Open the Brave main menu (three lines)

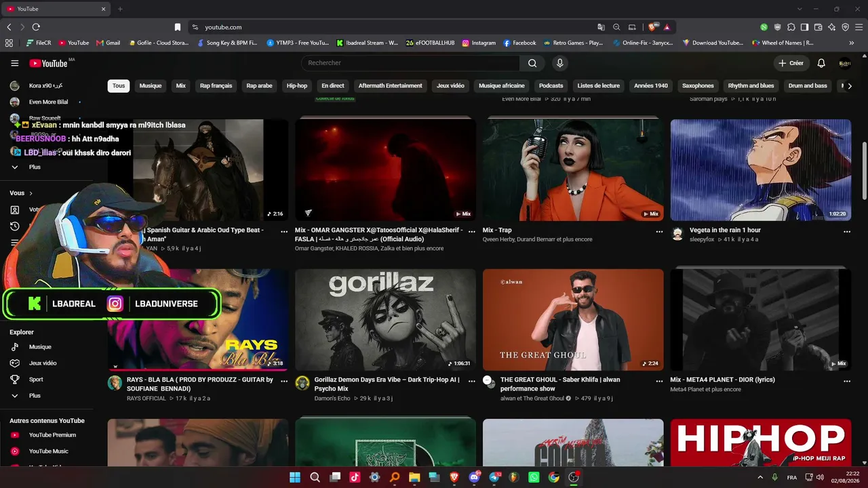click(859, 27)
